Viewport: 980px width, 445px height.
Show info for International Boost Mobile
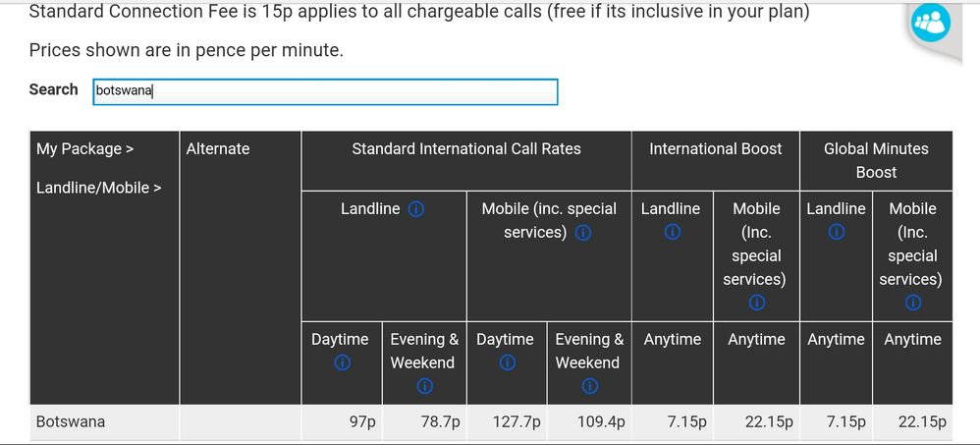[x=756, y=303]
